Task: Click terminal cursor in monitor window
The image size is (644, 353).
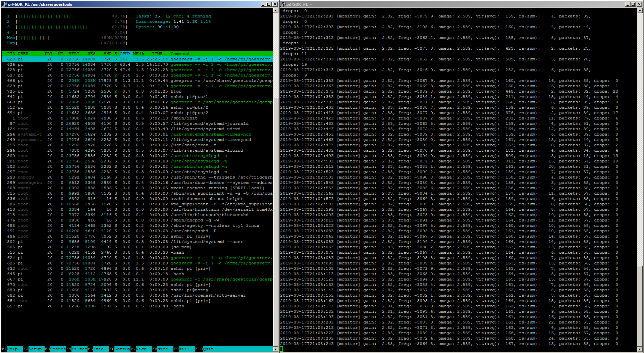Action: click(281, 349)
